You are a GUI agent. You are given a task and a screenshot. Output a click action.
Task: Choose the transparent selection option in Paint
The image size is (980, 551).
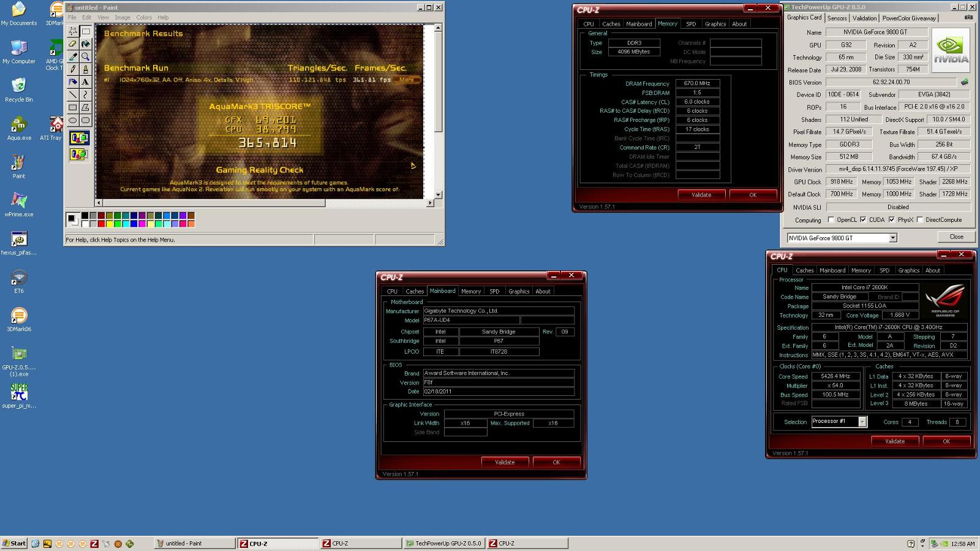pyautogui.click(x=79, y=154)
